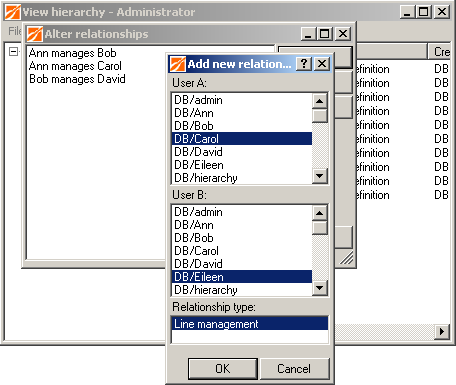Click Add new relation title bar icon
The width and height of the screenshot is (456, 385).
coord(178,64)
